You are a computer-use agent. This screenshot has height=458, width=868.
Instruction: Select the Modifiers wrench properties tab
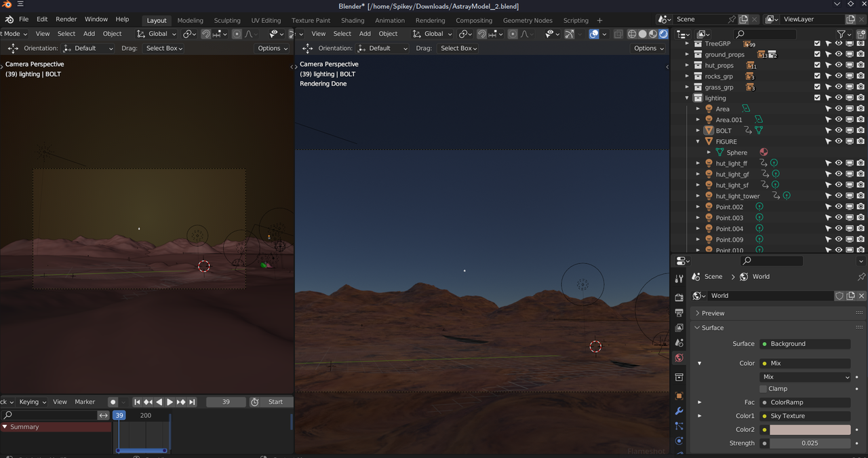point(679,411)
